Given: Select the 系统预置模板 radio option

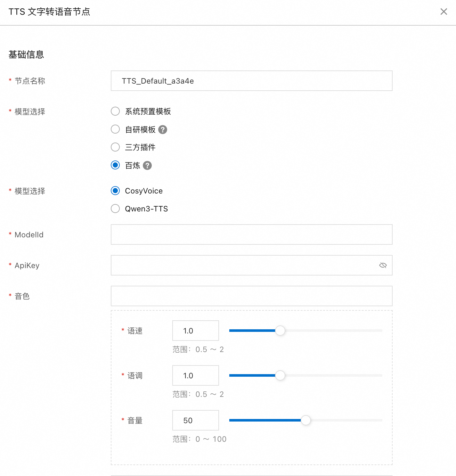Looking at the screenshot, I should click(115, 111).
